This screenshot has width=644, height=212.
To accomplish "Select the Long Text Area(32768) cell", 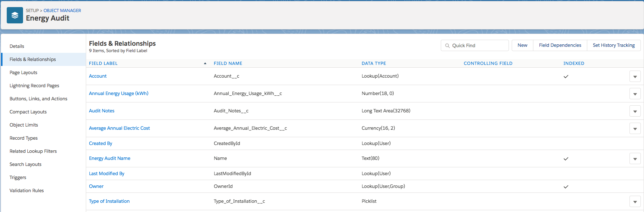I will pyautogui.click(x=386, y=111).
